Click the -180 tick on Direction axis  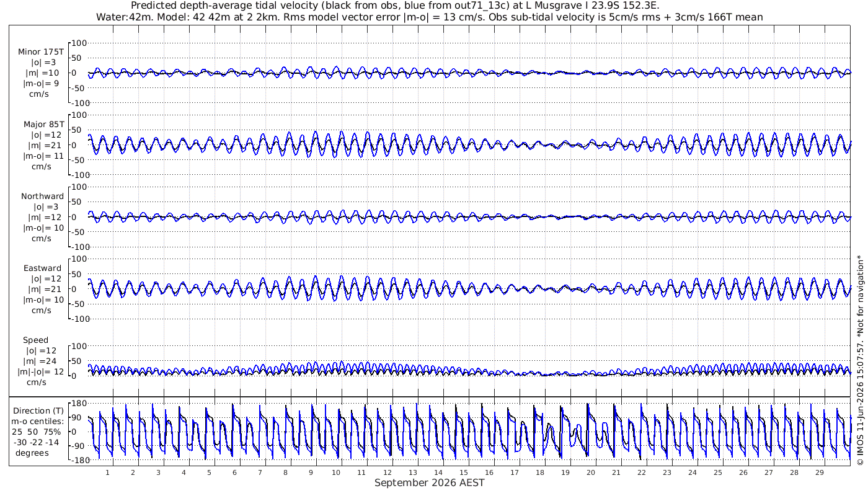[77, 459]
